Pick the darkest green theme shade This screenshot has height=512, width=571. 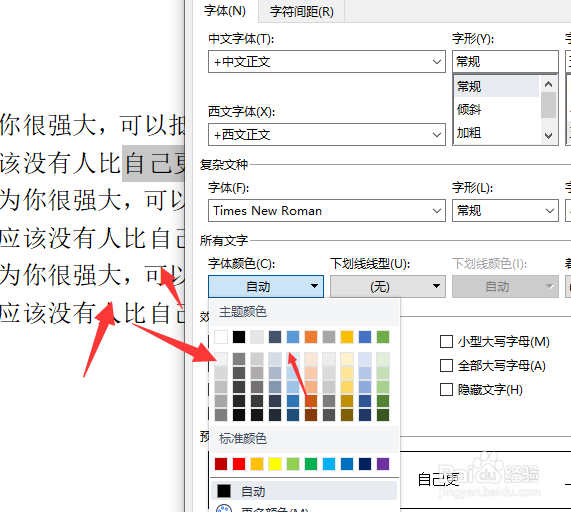(383, 415)
